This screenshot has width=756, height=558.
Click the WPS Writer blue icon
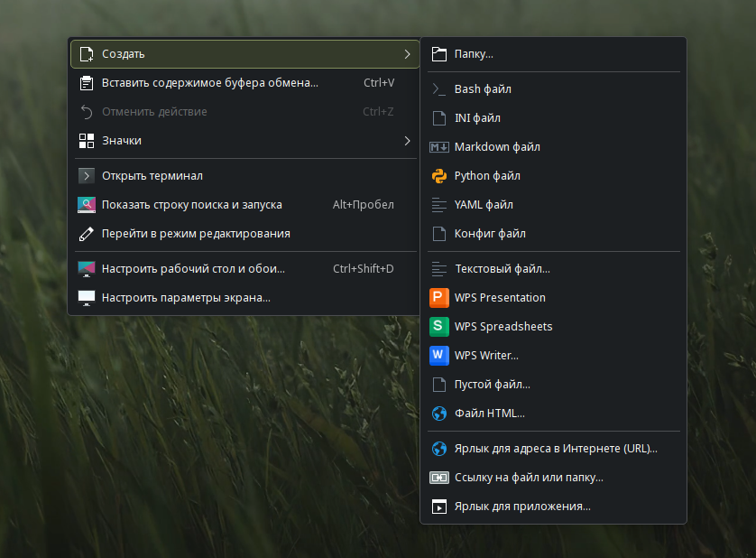pyautogui.click(x=439, y=356)
